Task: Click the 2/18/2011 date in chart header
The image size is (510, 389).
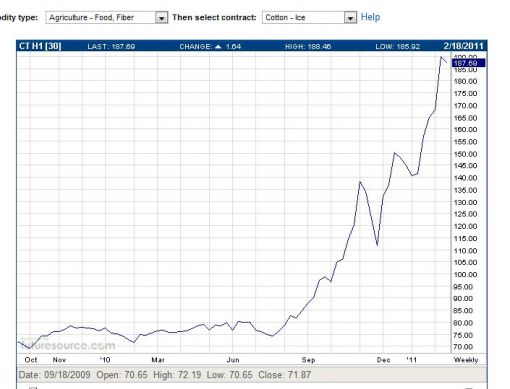Action: 463,46
